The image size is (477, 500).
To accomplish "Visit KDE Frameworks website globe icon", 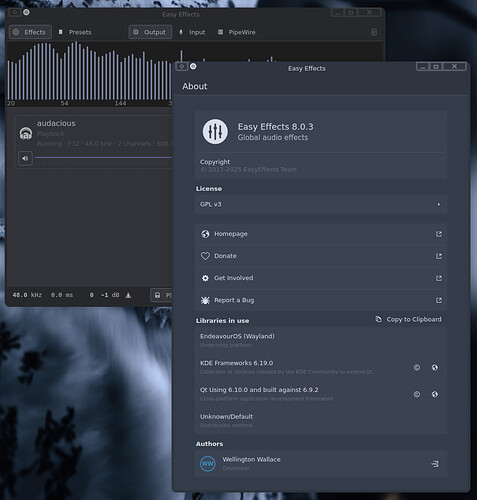I will (435, 367).
